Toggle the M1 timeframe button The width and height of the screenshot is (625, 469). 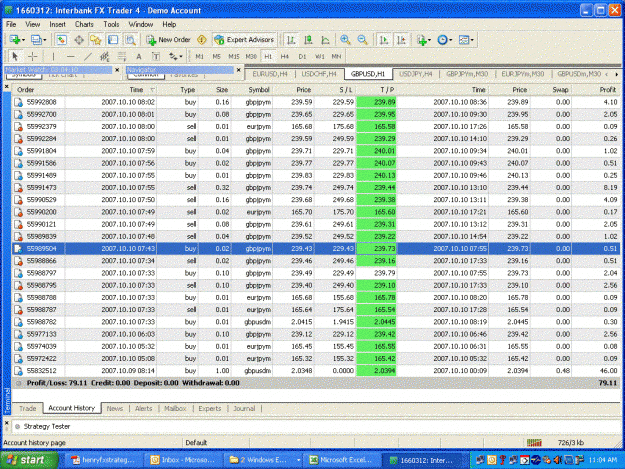[199, 57]
